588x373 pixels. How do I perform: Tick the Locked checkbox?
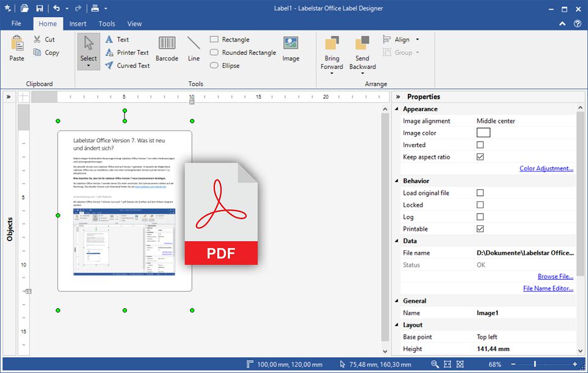480,205
